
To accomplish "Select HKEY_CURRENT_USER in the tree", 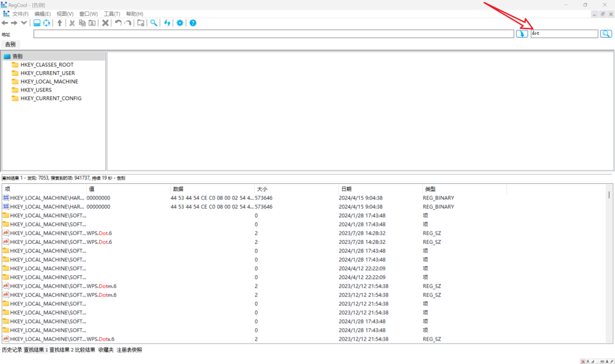I will click(47, 73).
